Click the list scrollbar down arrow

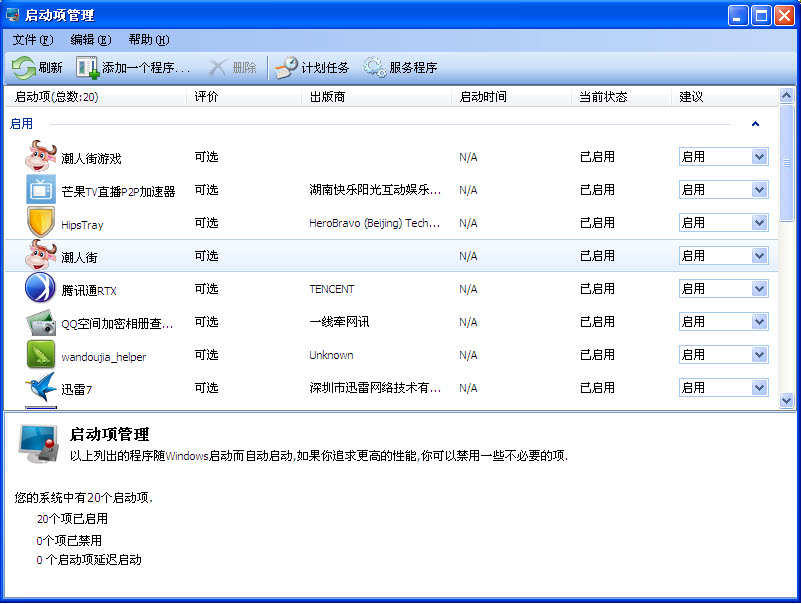coord(787,401)
